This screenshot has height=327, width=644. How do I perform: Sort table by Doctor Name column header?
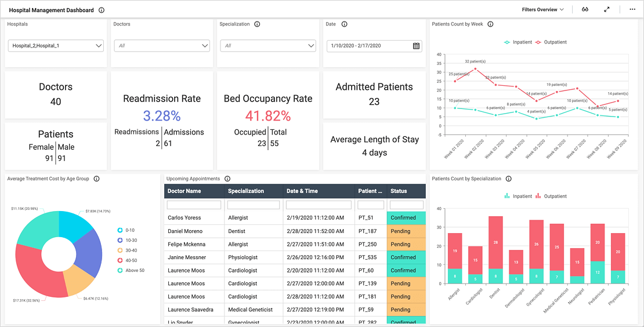pyautogui.click(x=184, y=191)
